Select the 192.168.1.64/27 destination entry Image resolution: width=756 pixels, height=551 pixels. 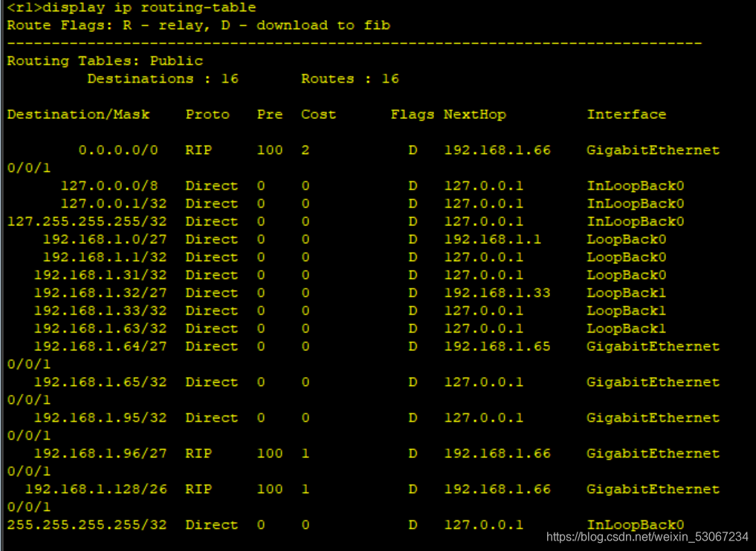coord(100,347)
